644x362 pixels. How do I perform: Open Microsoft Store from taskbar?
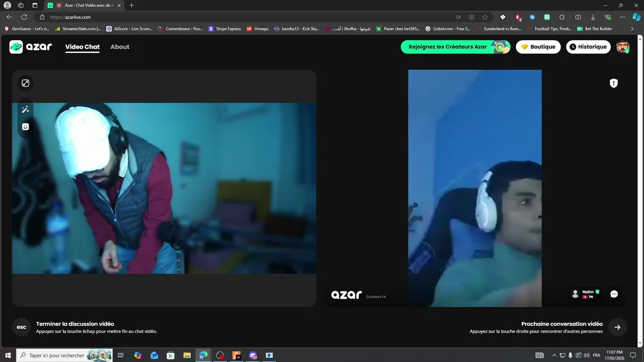pyautogui.click(x=171, y=355)
